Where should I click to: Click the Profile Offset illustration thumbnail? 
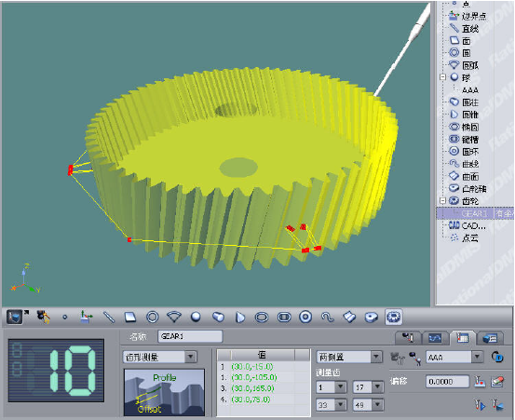[x=164, y=392]
